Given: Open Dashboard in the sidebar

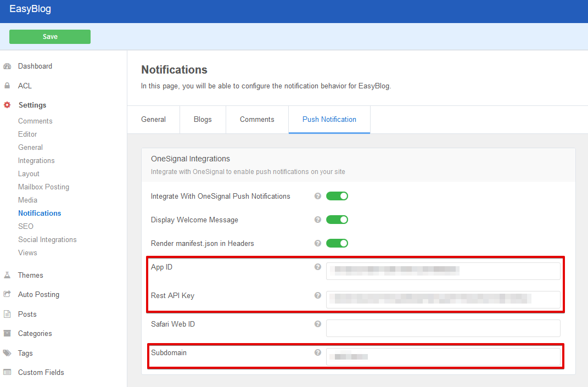Looking at the screenshot, I should [x=35, y=66].
